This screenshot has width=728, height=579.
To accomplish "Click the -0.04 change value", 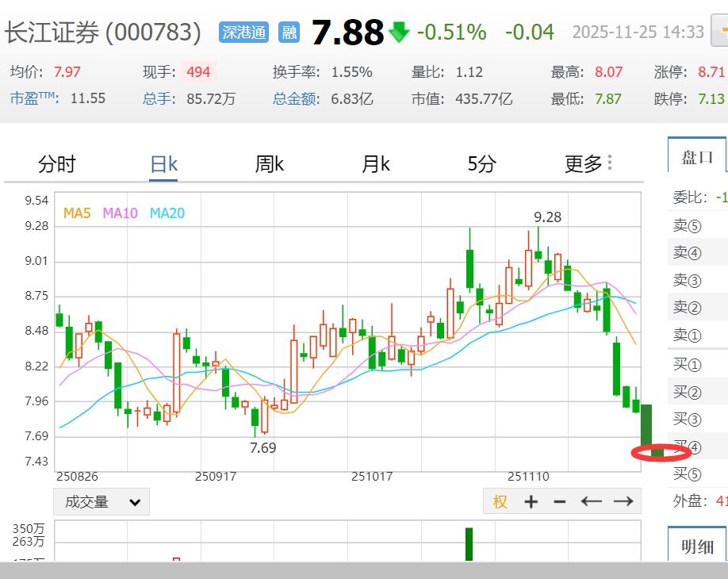I will pyautogui.click(x=529, y=32).
